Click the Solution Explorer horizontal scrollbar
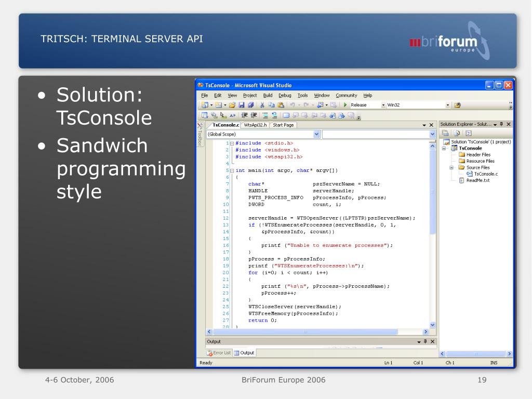This screenshot has height=399, width=532. (x=476, y=354)
